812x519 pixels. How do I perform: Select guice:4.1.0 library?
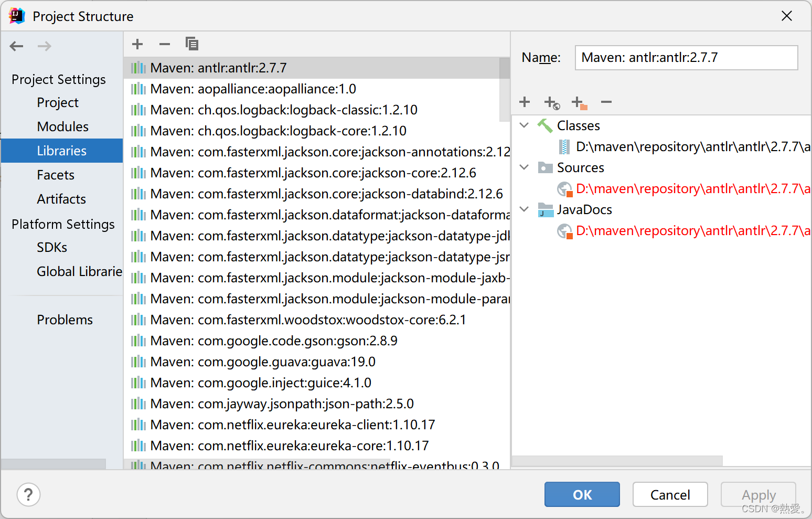point(317,383)
